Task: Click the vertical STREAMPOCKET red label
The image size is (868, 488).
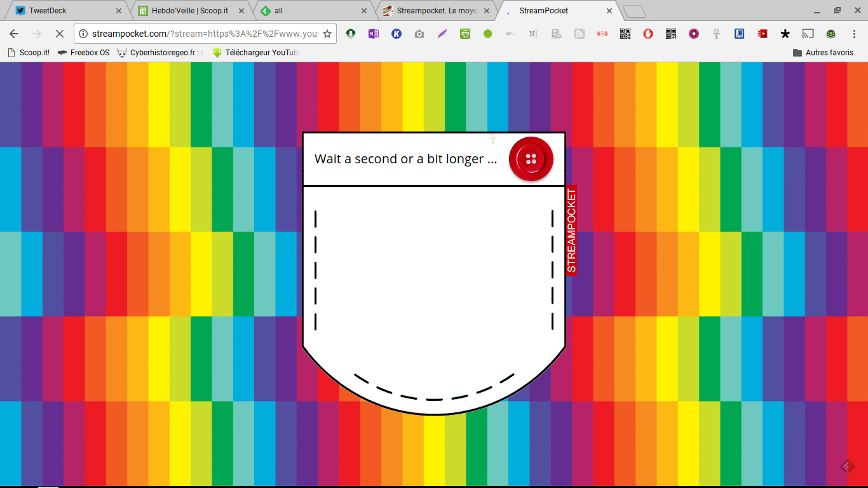Action: [x=571, y=230]
